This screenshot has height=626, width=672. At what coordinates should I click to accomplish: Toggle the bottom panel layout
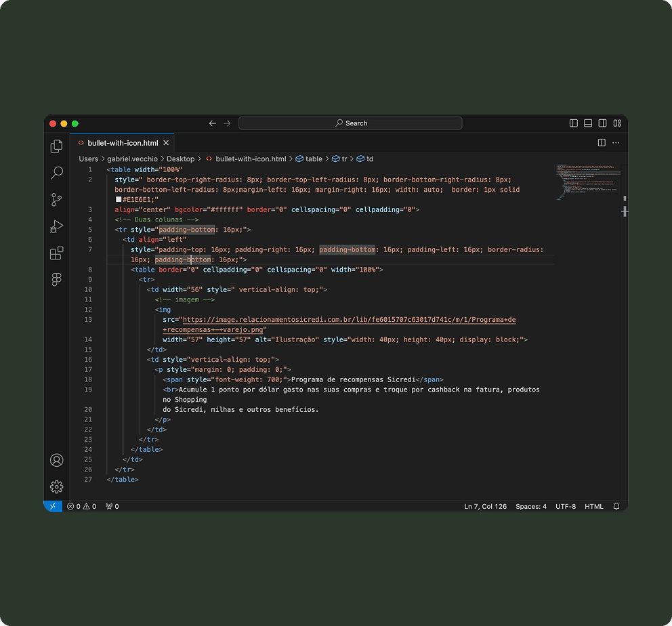[x=588, y=123]
